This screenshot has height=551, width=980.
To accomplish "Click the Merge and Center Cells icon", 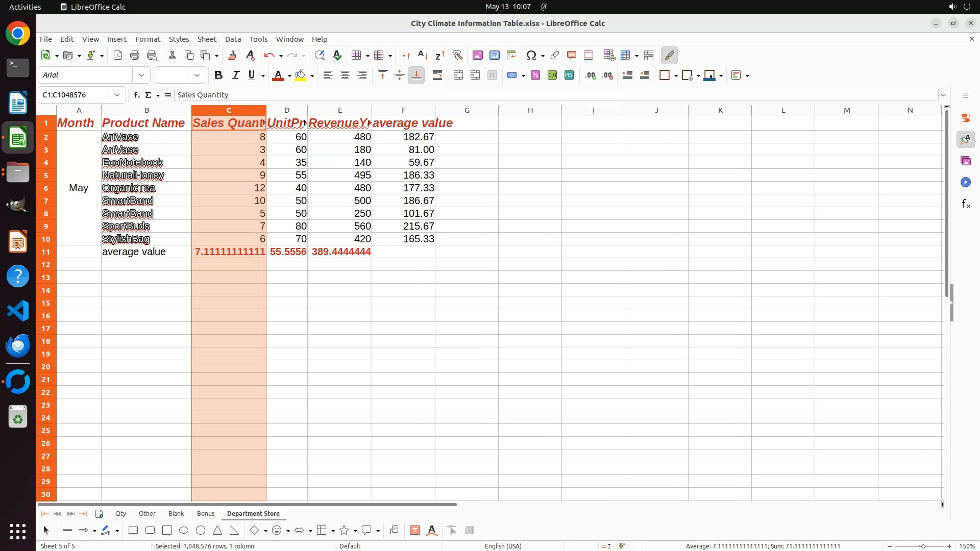I will pos(458,75).
